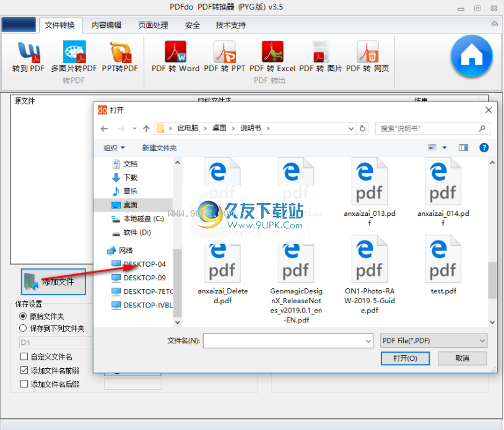This screenshot has height=430, width=504.
Task: Enable the 自定义文件名 checkbox
Action: pos(24,356)
